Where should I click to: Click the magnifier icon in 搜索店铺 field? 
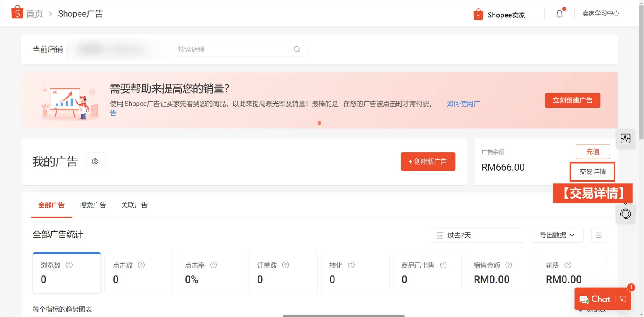coord(297,49)
